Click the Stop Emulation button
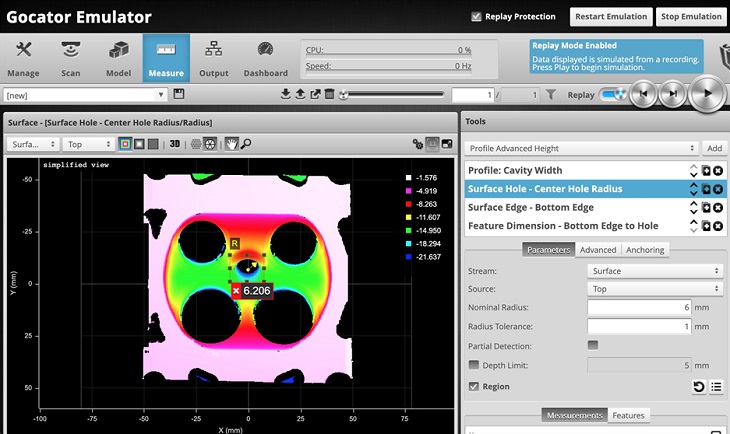The image size is (730, 434). click(691, 17)
